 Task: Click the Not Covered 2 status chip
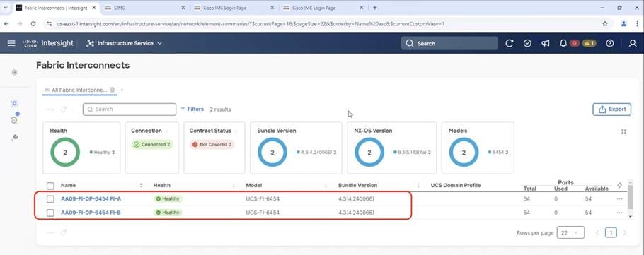tap(212, 144)
